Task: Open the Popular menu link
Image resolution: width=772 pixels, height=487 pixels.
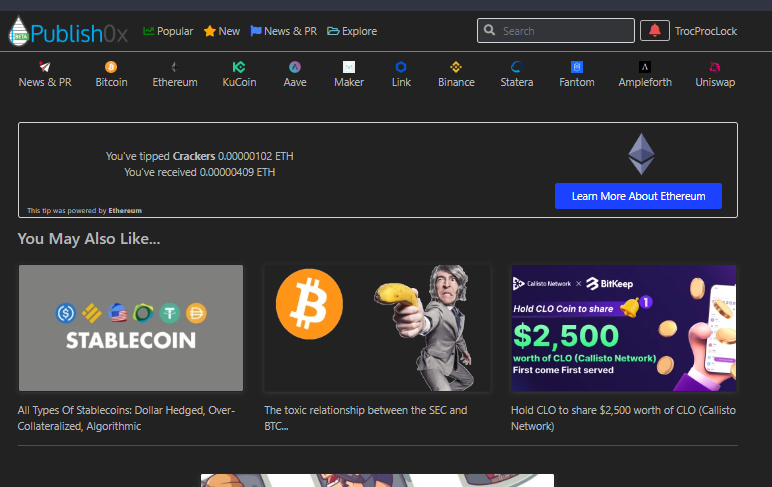Action: (168, 31)
